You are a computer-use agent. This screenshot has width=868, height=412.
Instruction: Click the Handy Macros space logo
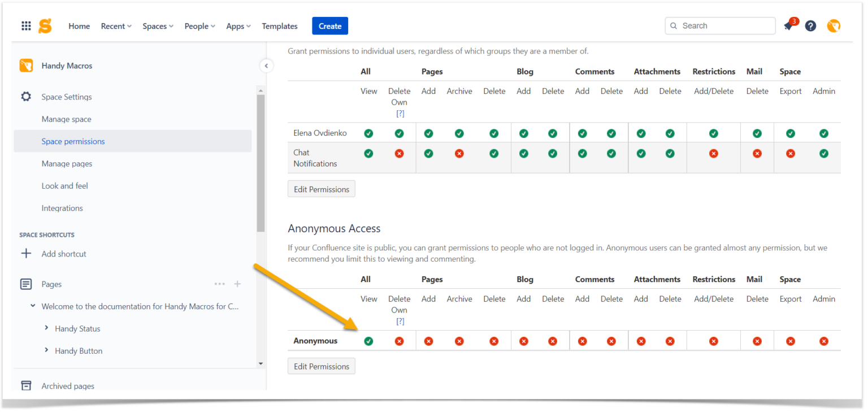[x=25, y=66]
